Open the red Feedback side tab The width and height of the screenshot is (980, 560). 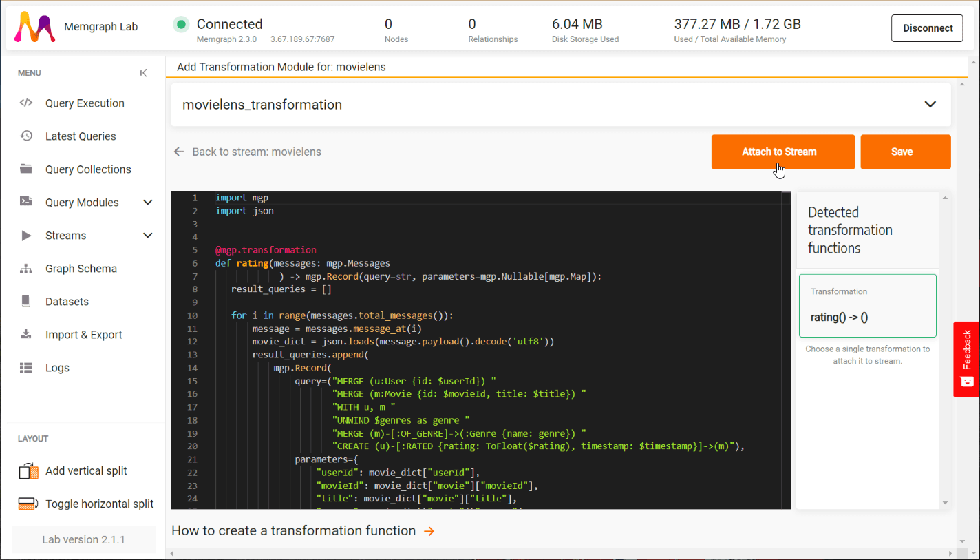tap(966, 360)
